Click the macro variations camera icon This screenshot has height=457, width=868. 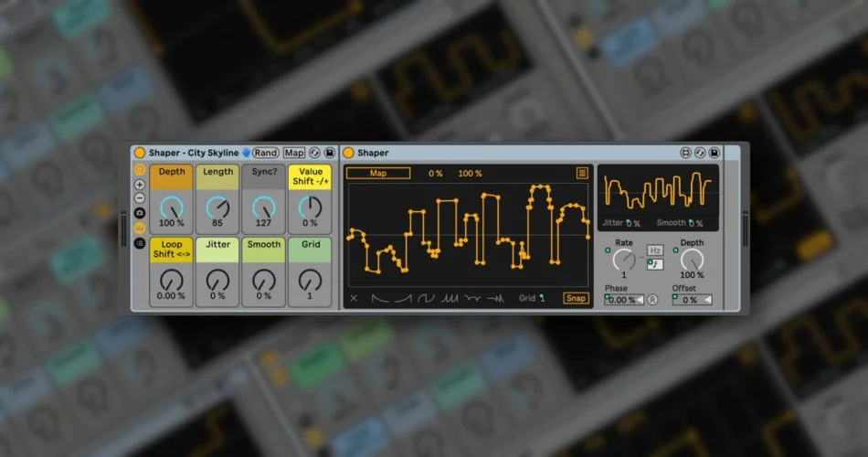click(140, 213)
